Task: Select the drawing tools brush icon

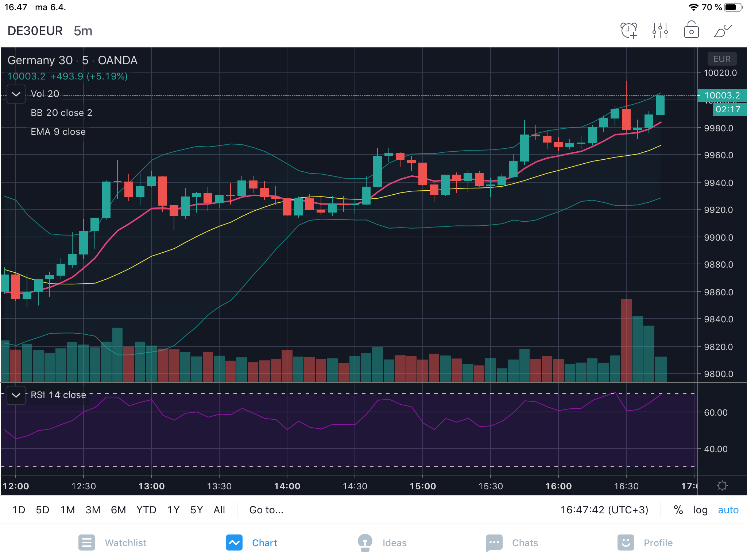Action: (722, 31)
